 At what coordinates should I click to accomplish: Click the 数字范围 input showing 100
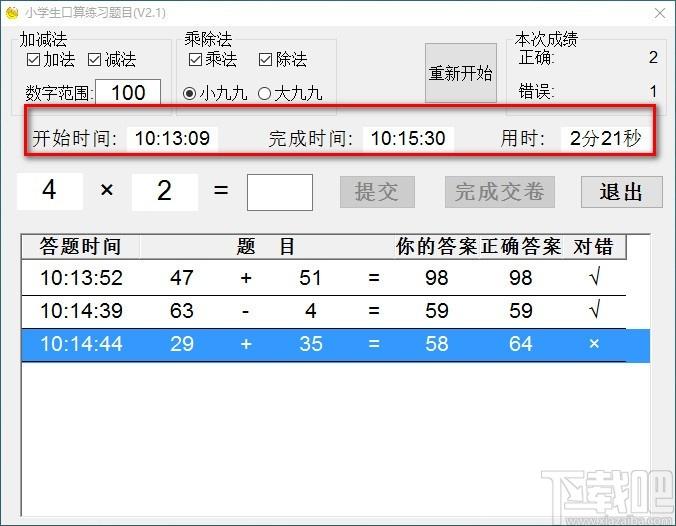[128, 92]
